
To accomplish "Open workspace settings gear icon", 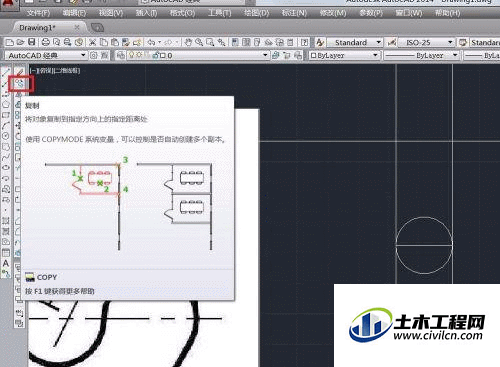I will click(x=94, y=55).
